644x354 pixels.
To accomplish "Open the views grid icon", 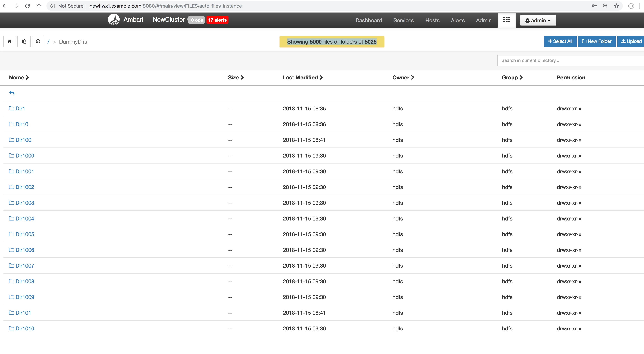I will point(506,20).
